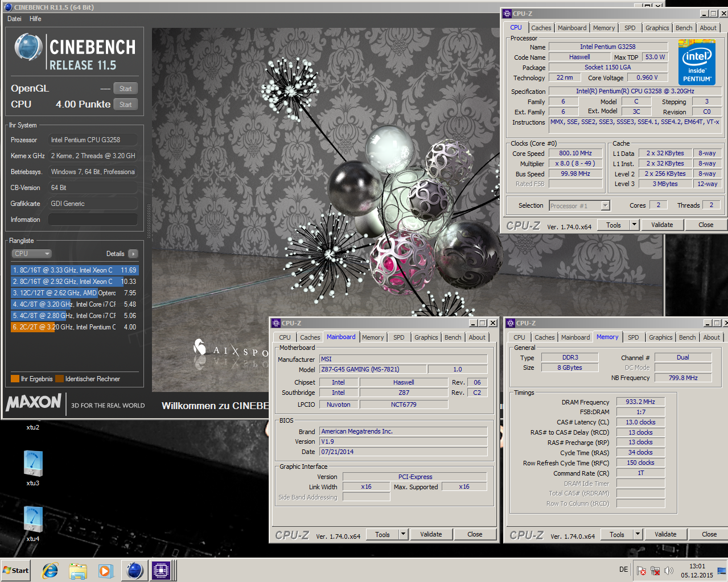
Task: Open Graphics tab in Mainboard CPU-Z window
Action: (x=426, y=337)
